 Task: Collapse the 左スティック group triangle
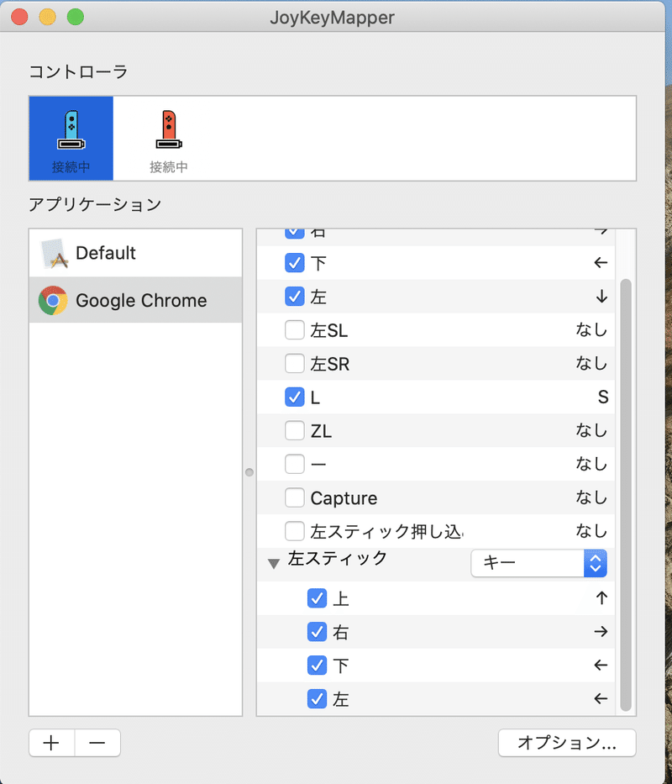pos(274,564)
